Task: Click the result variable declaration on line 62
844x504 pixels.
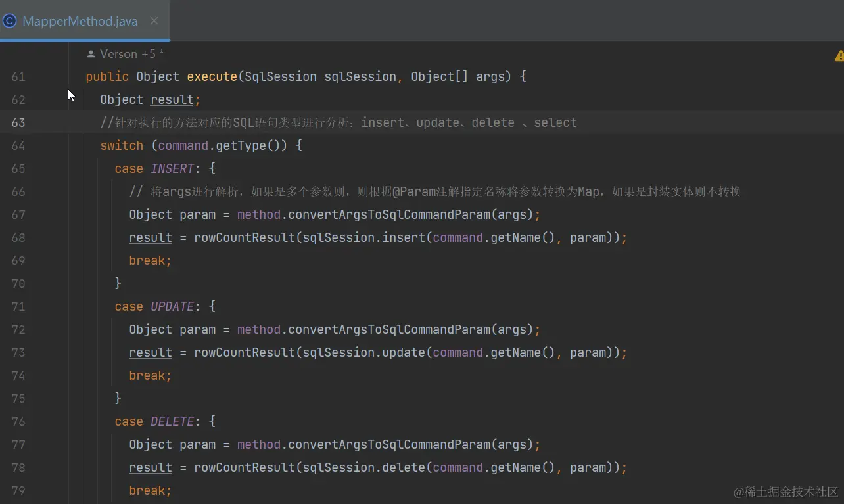Action: [172, 100]
